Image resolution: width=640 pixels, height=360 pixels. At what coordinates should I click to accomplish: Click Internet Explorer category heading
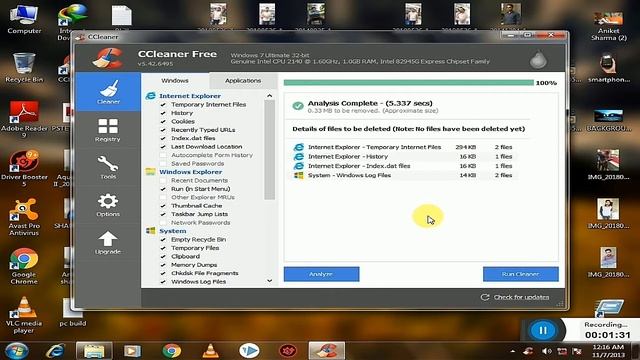tap(190, 96)
